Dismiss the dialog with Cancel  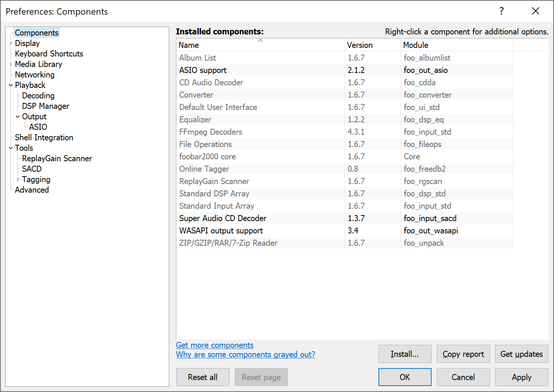click(x=463, y=377)
